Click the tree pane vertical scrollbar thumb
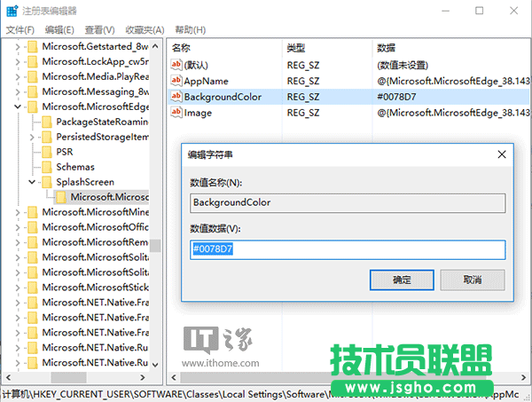The image size is (532, 402). coord(155,246)
